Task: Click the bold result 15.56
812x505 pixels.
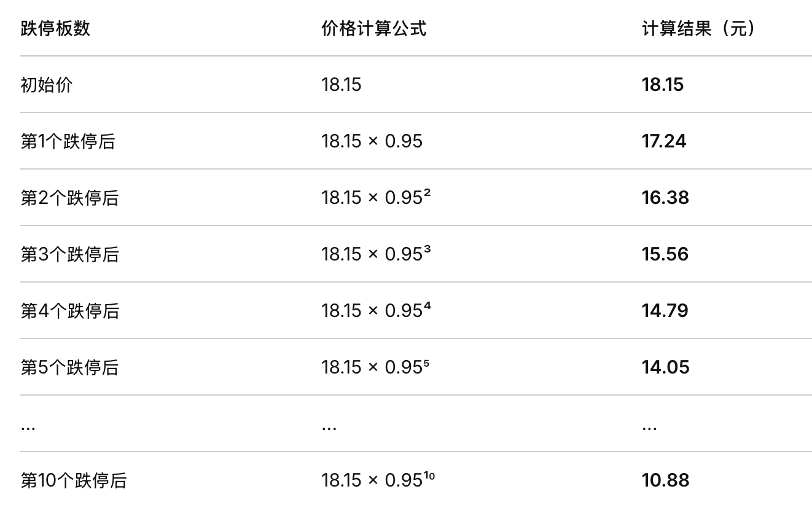Action: [665, 254]
